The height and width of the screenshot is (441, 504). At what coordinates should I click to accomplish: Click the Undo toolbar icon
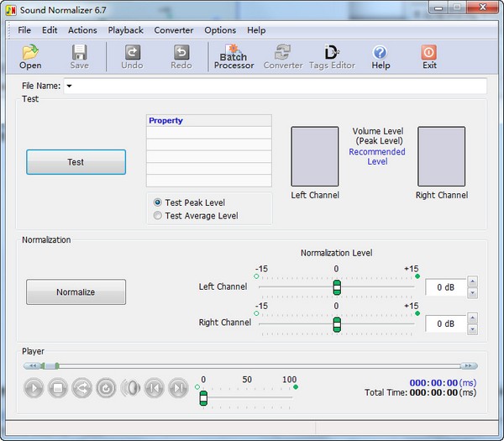(132, 56)
